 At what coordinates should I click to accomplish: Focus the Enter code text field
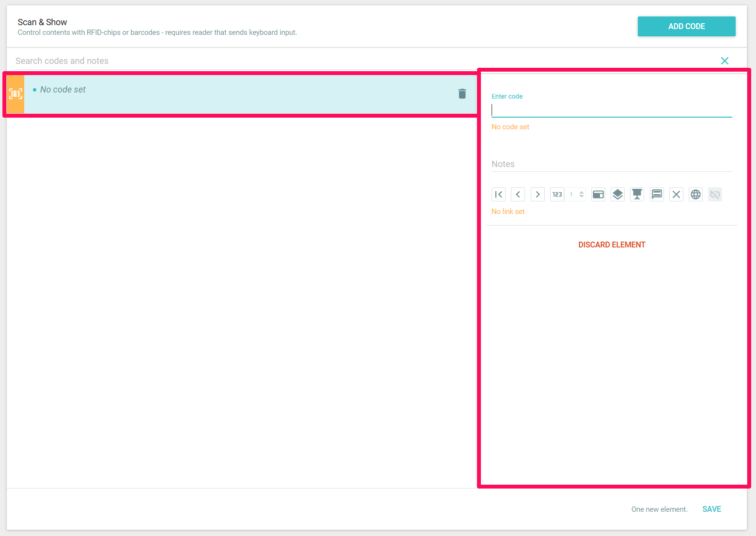point(611,110)
